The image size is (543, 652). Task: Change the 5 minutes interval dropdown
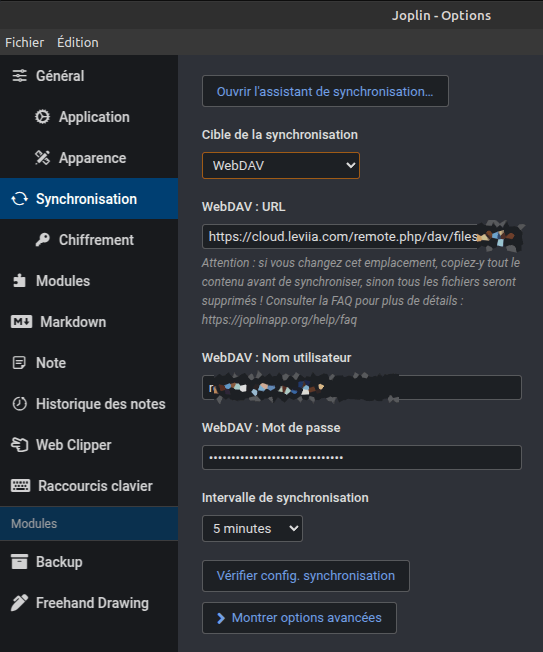point(252,529)
